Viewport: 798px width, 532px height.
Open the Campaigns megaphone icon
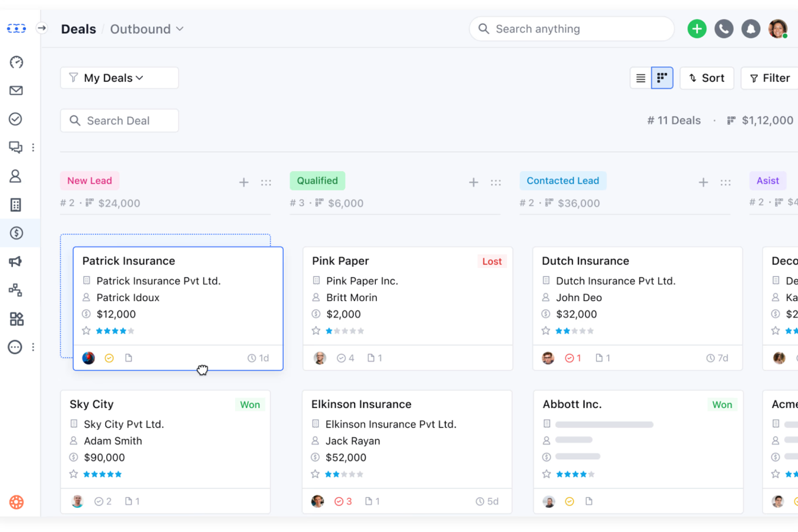point(16,261)
